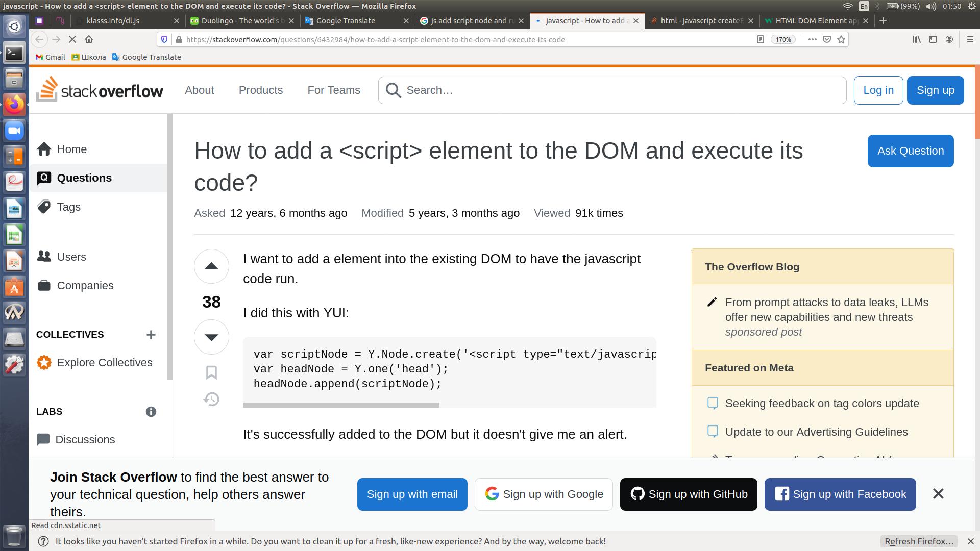Open Firefox reader view
Screen dimensions: 980x551
760,39
